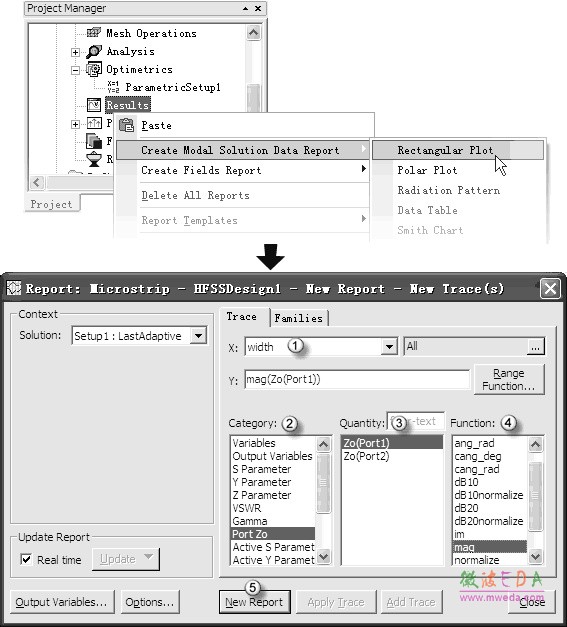Click the Analysis magnifier icon
Image resolution: width=567 pixels, height=627 pixels.
tap(94, 51)
